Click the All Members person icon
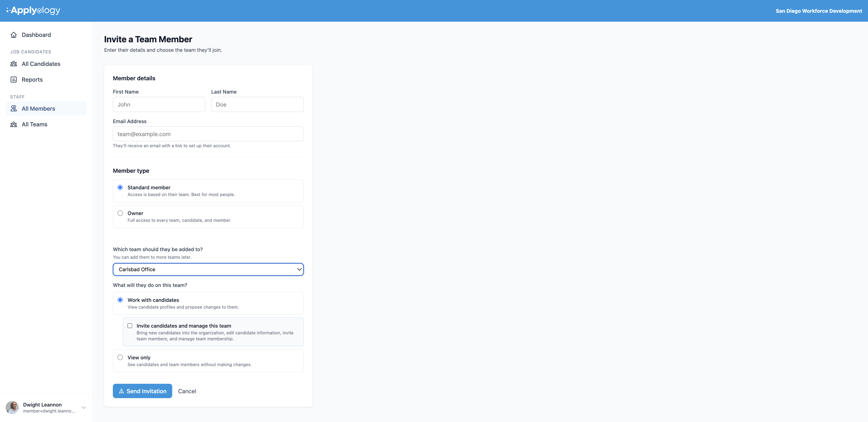The height and width of the screenshot is (422, 868). pyautogui.click(x=14, y=108)
